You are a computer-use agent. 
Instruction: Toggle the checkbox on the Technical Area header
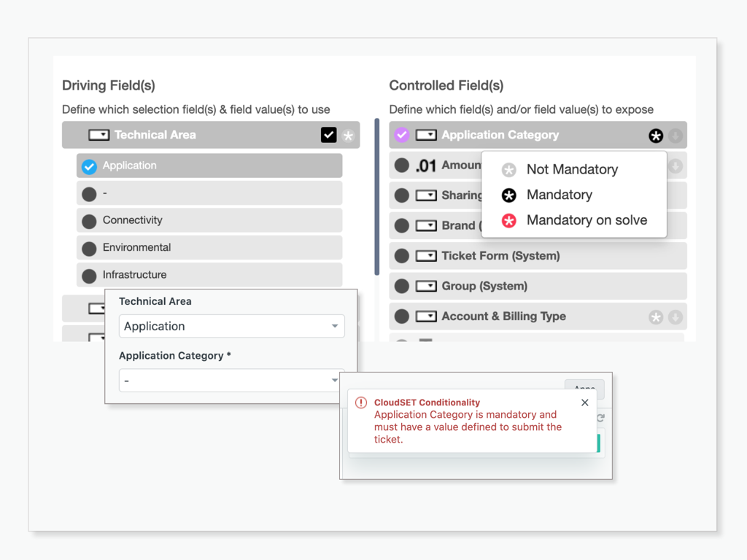(x=328, y=135)
